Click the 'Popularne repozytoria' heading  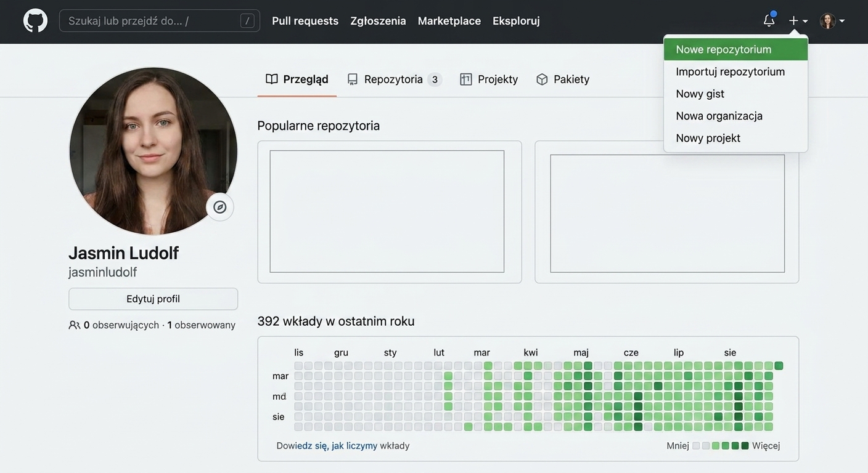[x=319, y=126]
